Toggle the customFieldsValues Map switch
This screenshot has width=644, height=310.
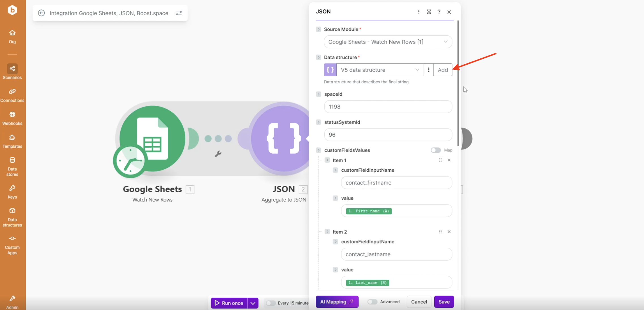click(435, 150)
